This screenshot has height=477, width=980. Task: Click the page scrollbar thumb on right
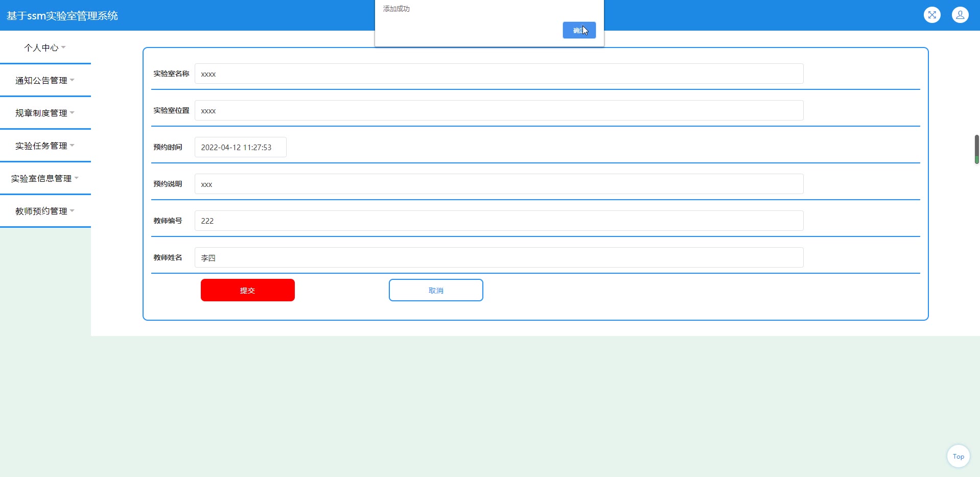(976, 149)
